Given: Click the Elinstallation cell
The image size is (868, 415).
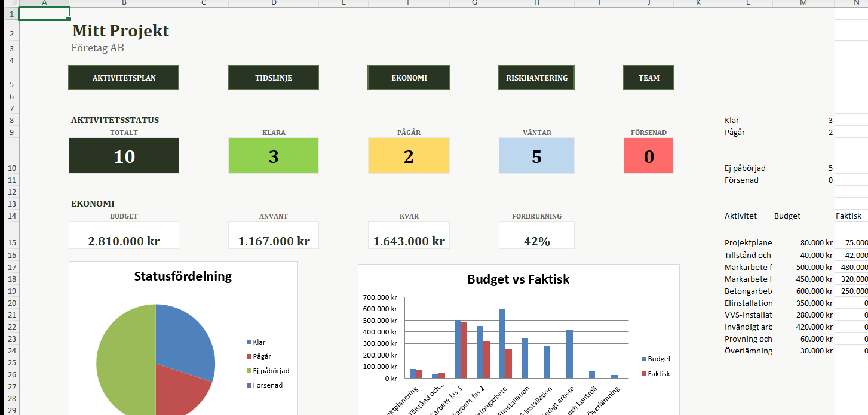Looking at the screenshot, I should (x=748, y=303).
